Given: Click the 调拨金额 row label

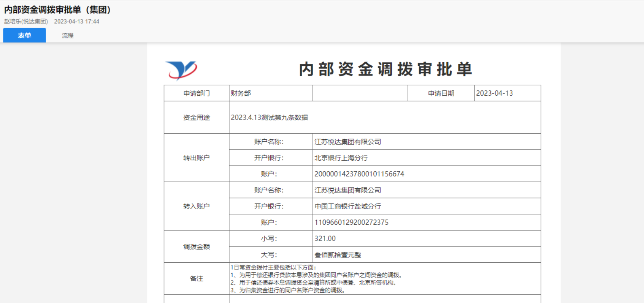Looking at the screenshot, I should [196, 247].
